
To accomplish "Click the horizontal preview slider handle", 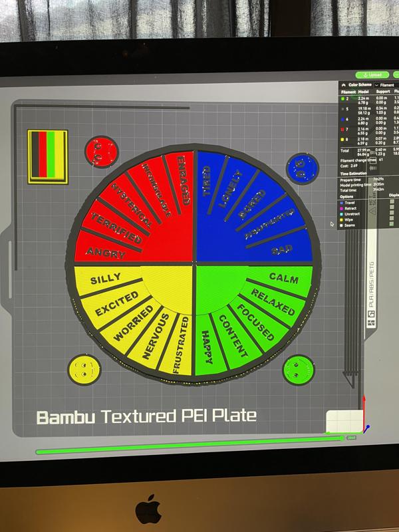I will point(342,438).
